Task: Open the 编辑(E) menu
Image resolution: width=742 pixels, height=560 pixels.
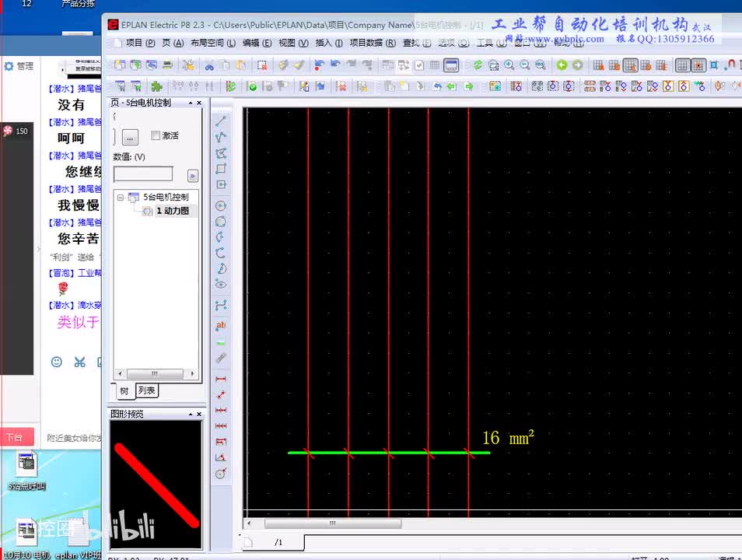Action: 257,43
